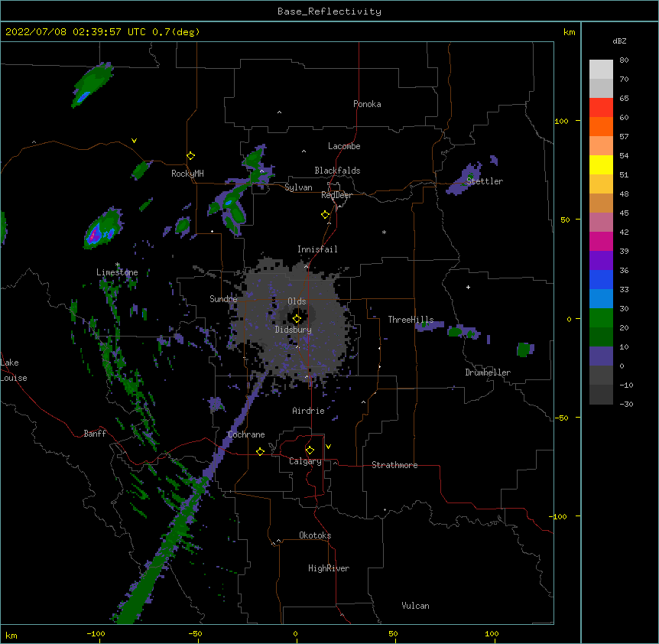Select the yellow 51-54 dBZ legend band
This screenshot has width=659, height=644.
pyautogui.click(x=601, y=164)
